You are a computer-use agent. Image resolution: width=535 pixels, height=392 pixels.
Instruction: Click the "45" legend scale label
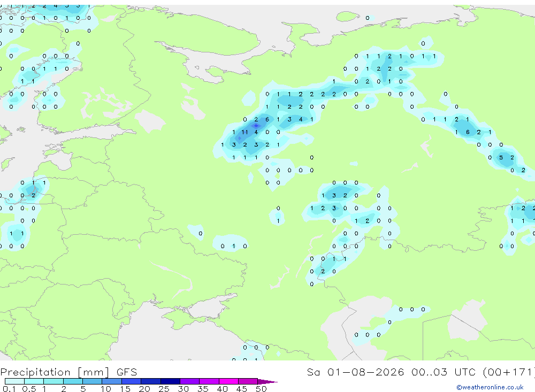point(242,389)
